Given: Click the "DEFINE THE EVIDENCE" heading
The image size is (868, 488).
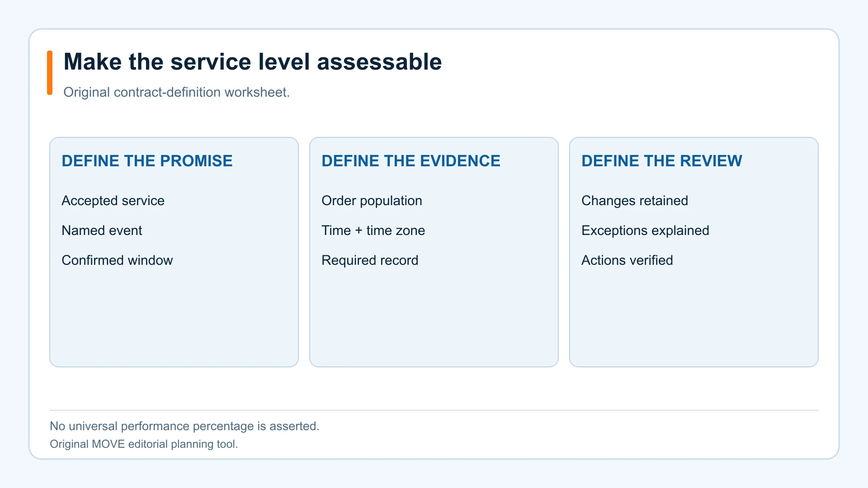Looking at the screenshot, I should click(x=411, y=161).
